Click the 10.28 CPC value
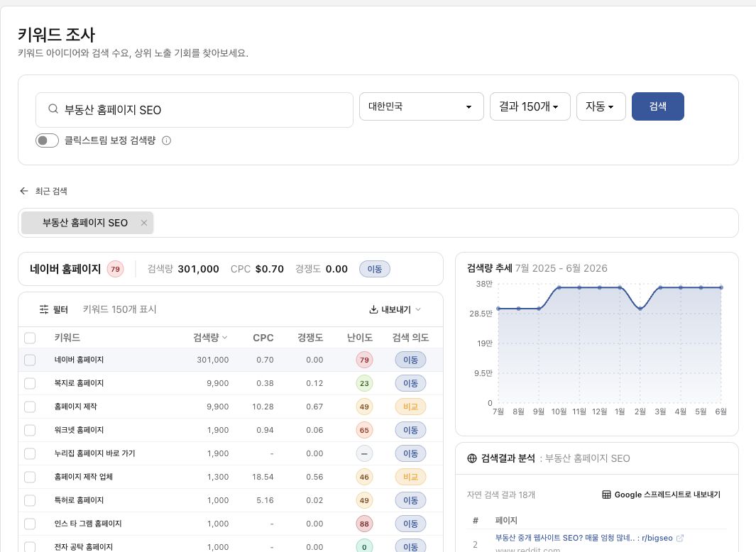The width and height of the screenshot is (756, 552). click(263, 407)
